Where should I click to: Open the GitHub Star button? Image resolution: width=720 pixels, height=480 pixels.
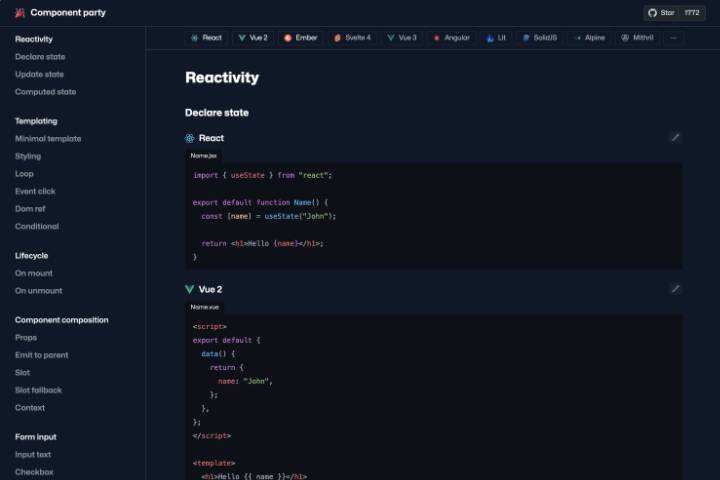[675, 13]
